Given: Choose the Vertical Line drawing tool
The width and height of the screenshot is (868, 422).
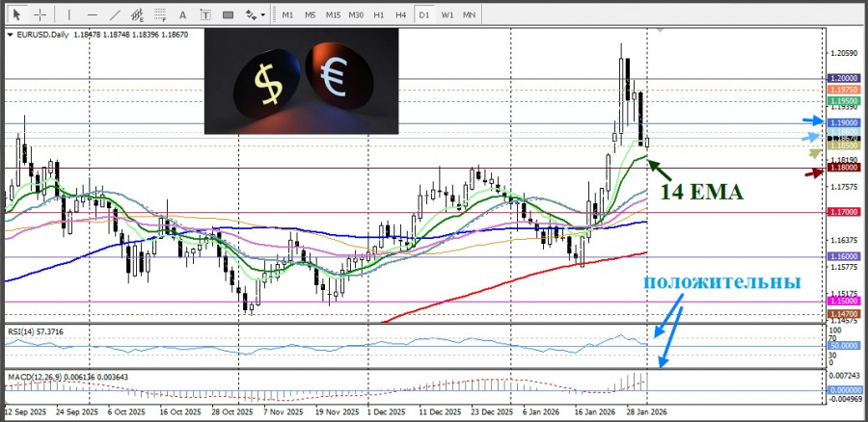Looking at the screenshot, I should (68, 14).
